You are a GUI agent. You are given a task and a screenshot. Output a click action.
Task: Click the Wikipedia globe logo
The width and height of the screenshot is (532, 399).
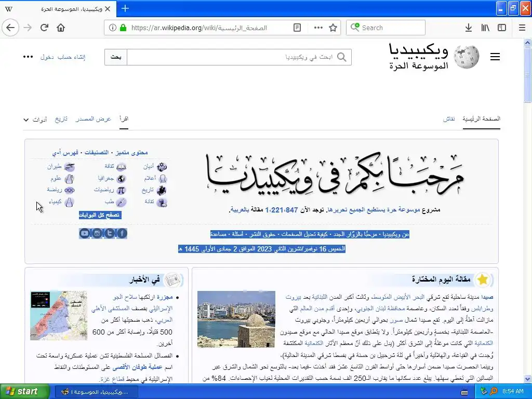pyautogui.click(x=467, y=57)
